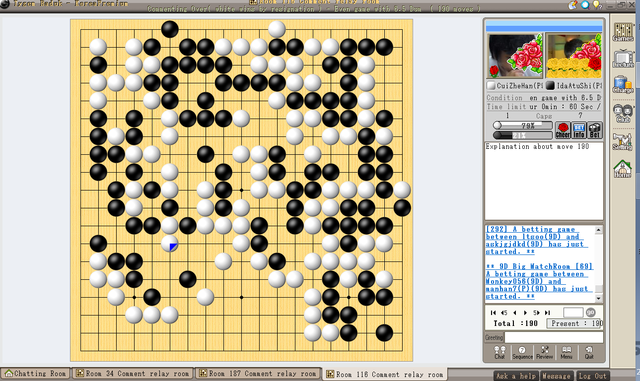Step back one move
Viewport: 640px width, 381px height.
pyautogui.click(x=515, y=312)
